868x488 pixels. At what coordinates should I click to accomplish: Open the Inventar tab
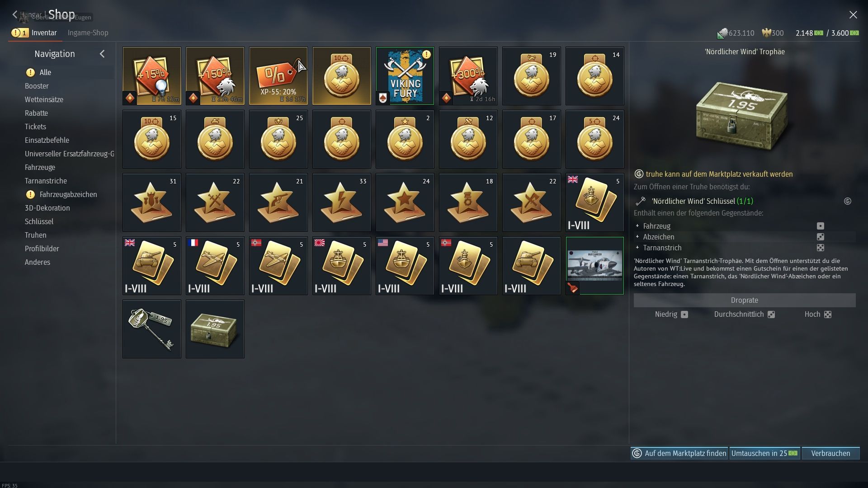point(44,33)
